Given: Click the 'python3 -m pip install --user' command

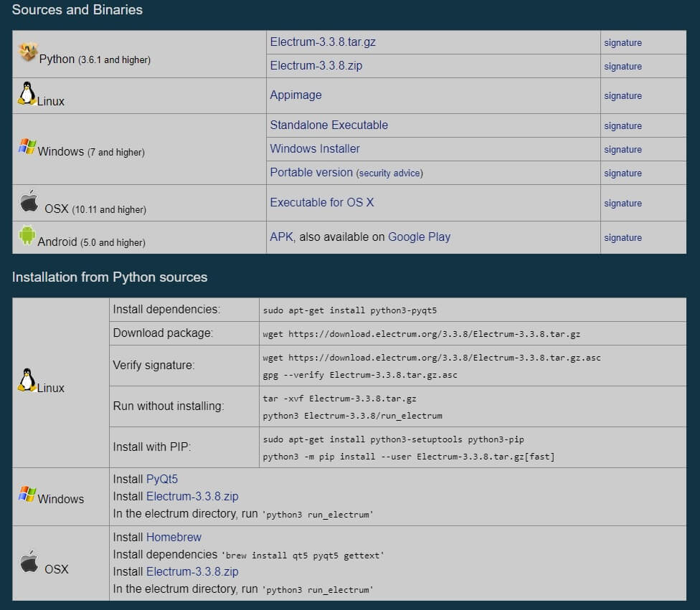Looking at the screenshot, I should pos(409,457).
